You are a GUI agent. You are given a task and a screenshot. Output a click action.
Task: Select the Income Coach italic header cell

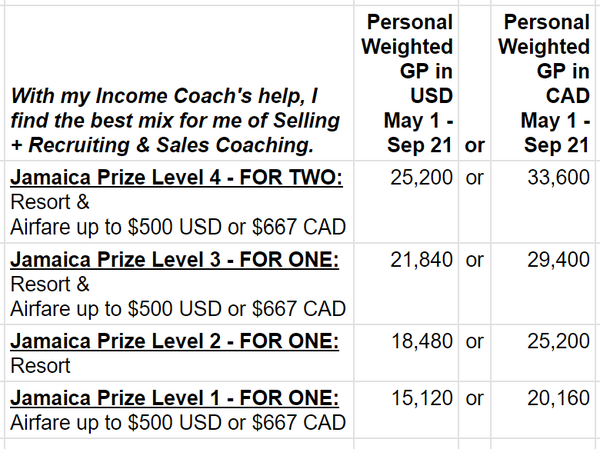[x=179, y=83]
